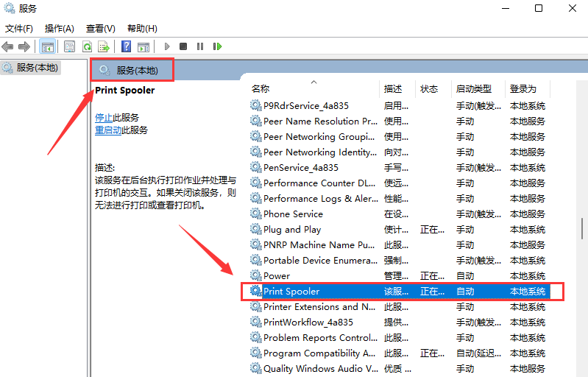Restart service with toolbar restart icon
This screenshot has width=588, height=377.
[x=218, y=46]
